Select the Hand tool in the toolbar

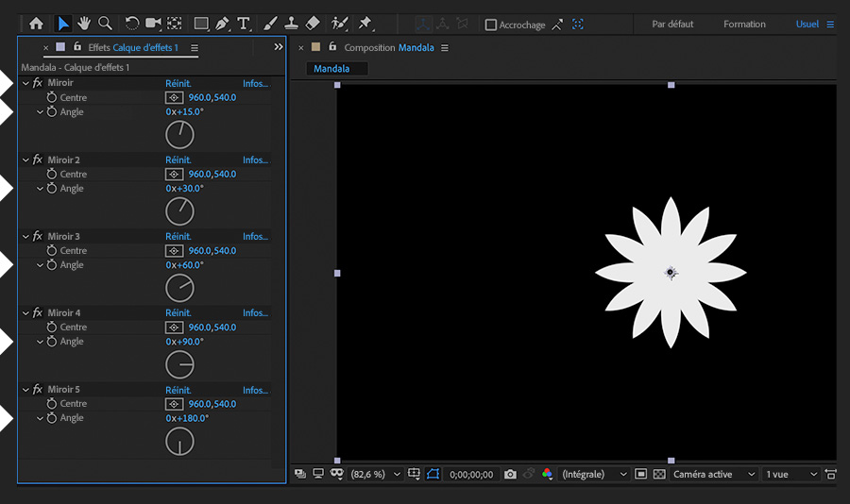(x=84, y=24)
